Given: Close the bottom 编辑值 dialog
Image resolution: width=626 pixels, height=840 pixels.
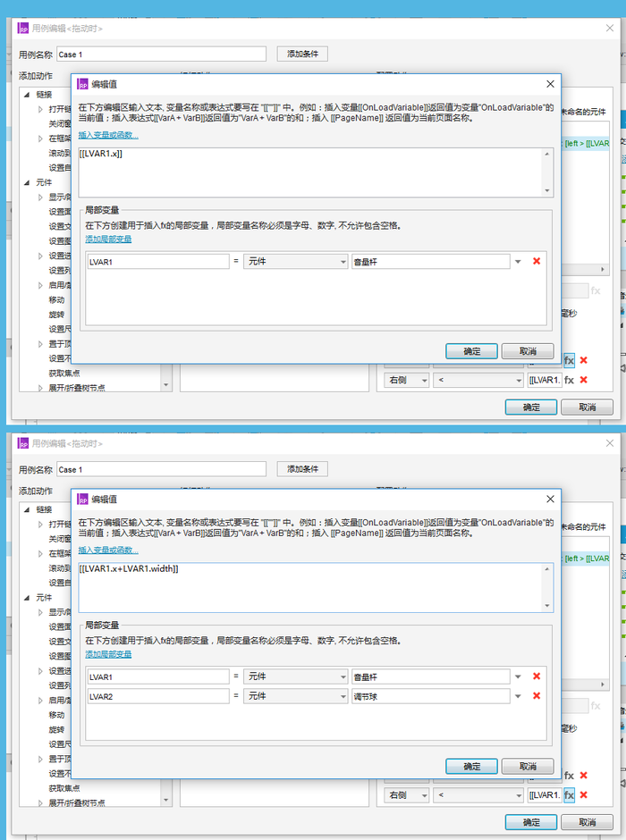Looking at the screenshot, I should pos(550,499).
